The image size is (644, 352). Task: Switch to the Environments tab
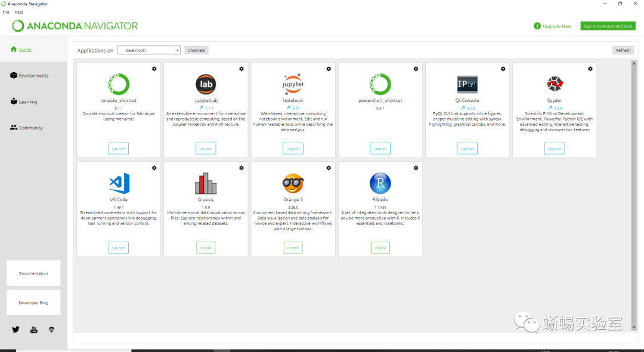point(33,76)
